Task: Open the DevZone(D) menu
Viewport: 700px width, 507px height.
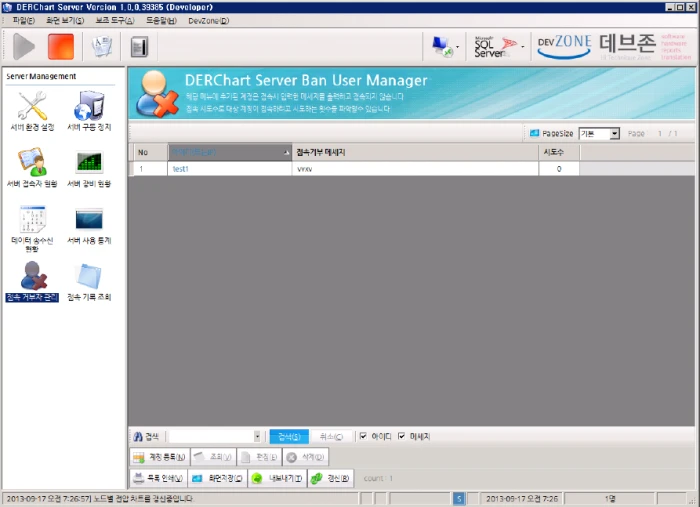Action: click(208, 21)
